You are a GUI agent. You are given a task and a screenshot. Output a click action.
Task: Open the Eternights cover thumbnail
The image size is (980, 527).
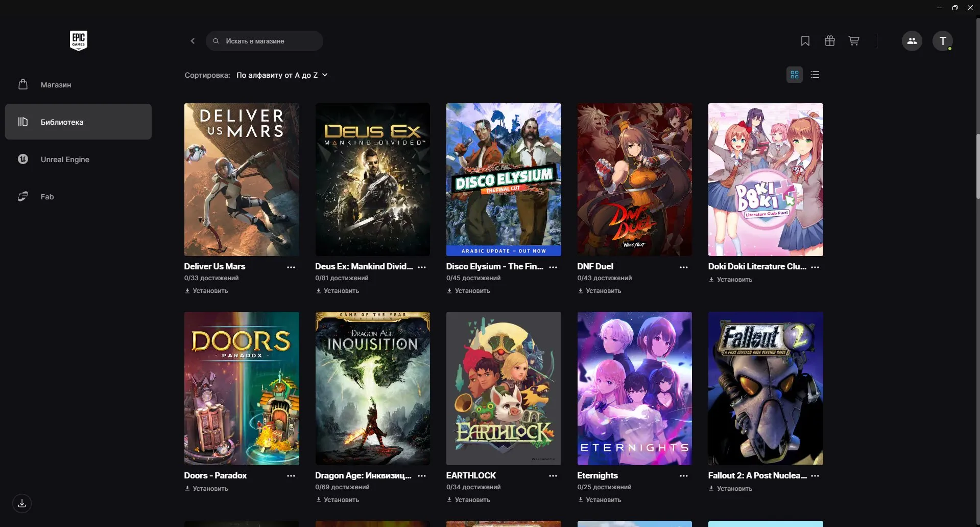[634, 388]
